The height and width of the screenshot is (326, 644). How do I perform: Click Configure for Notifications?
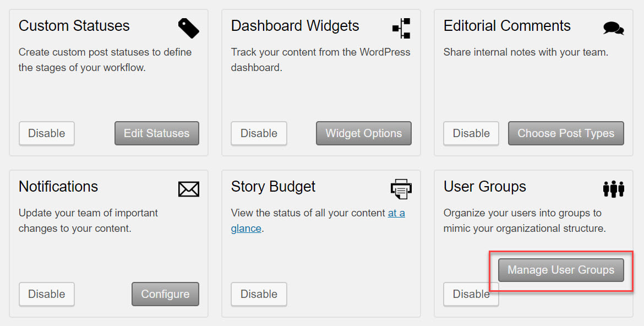pos(165,294)
